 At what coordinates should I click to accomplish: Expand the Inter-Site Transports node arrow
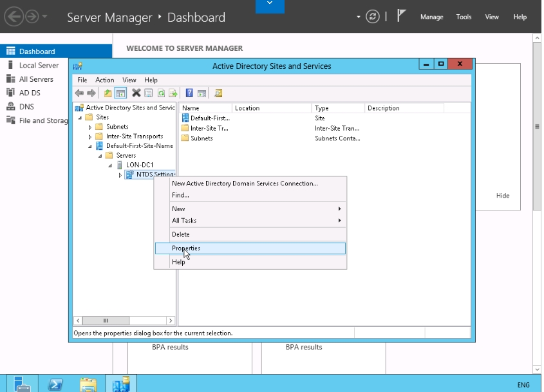tap(90, 136)
